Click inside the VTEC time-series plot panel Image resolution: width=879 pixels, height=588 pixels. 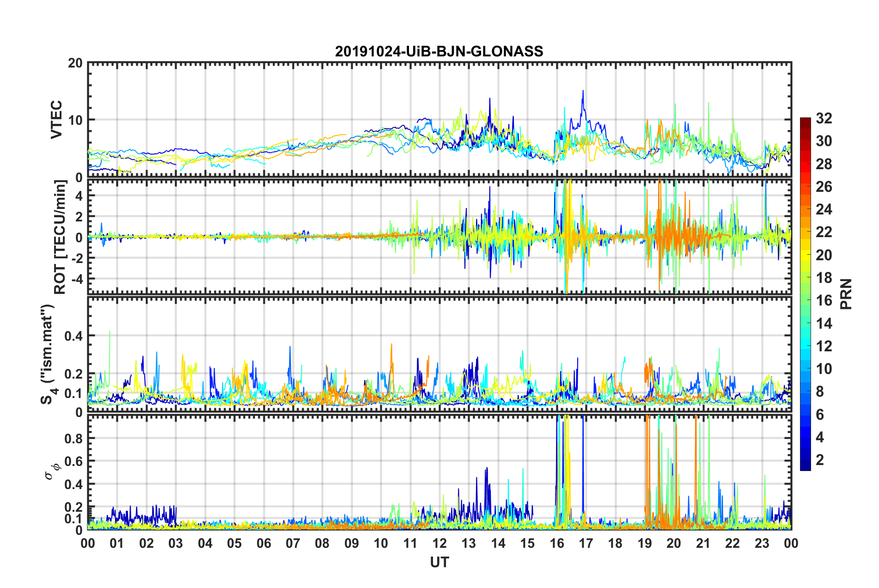439,120
